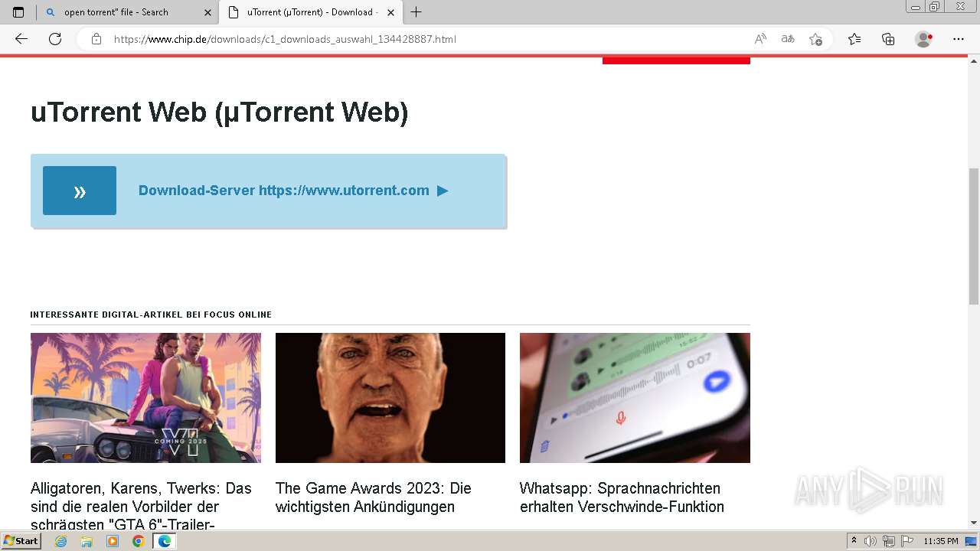The width and height of the screenshot is (980, 551).
Task: Open the translate page icon
Action: 788,39
